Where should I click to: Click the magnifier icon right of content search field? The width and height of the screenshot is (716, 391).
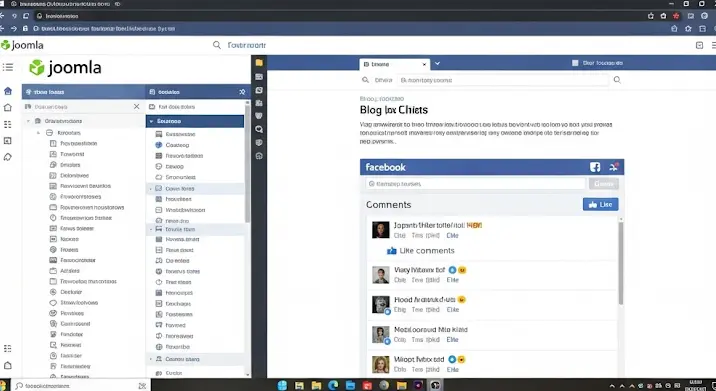617,80
